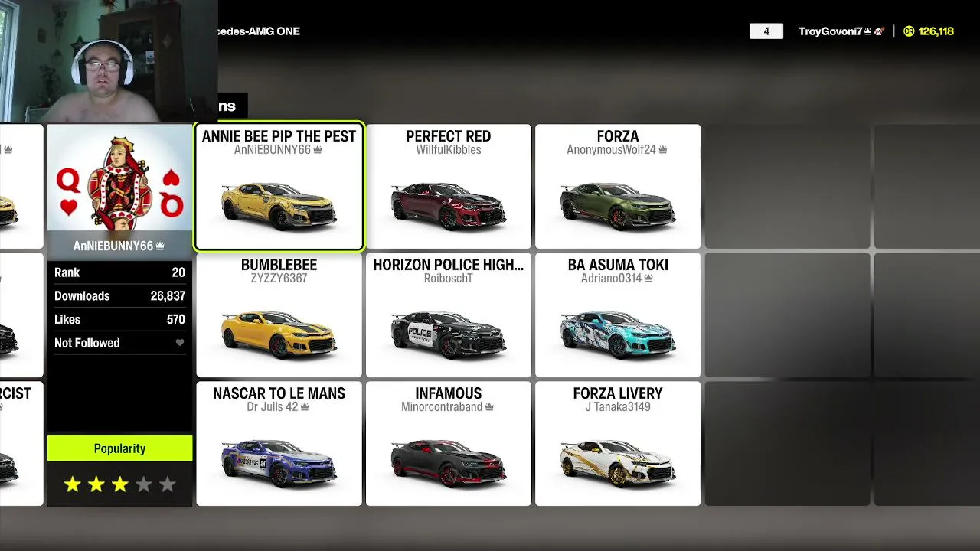980x551 pixels.
Task: Click the second yellow popularity star
Action: 96,484
